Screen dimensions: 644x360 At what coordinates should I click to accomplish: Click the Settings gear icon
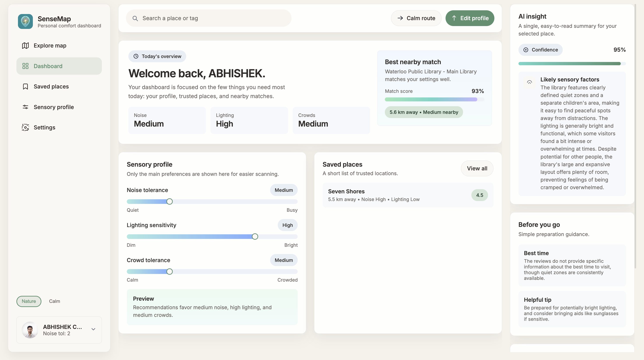(x=25, y=127)
